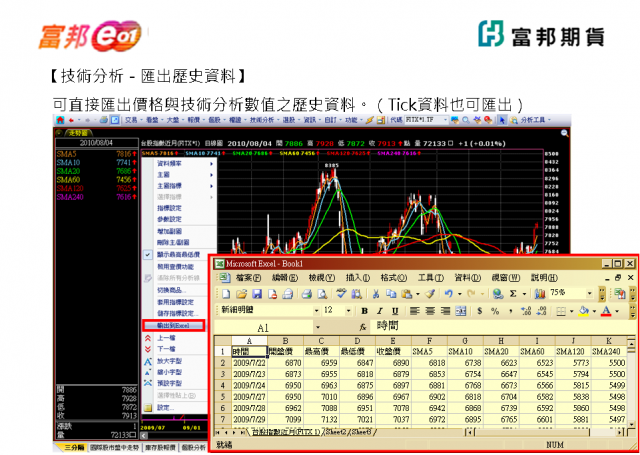Open the FITX*1.TF symbol code dropdown
The image size is (640, 455).
click(x=445, y=120)
